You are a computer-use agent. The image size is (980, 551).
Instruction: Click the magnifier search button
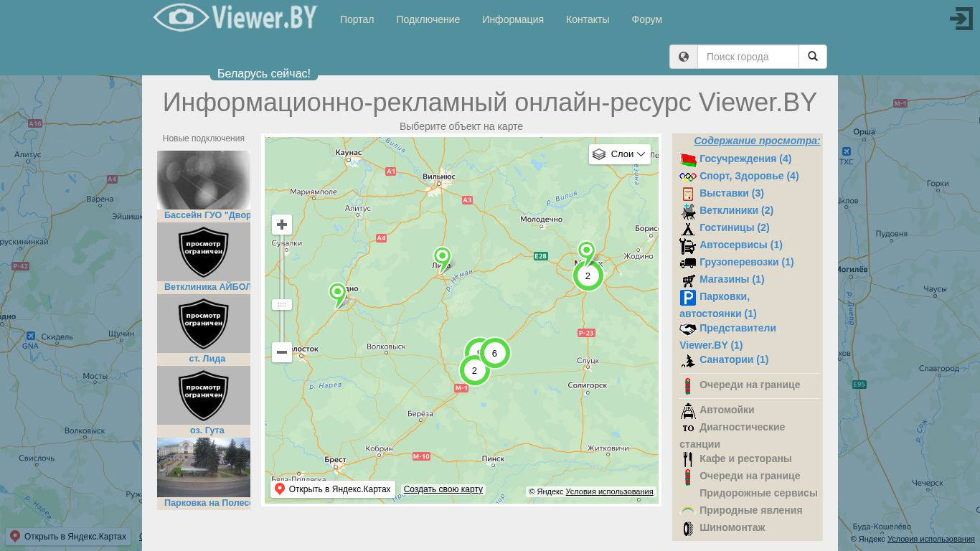coord(812,57)
